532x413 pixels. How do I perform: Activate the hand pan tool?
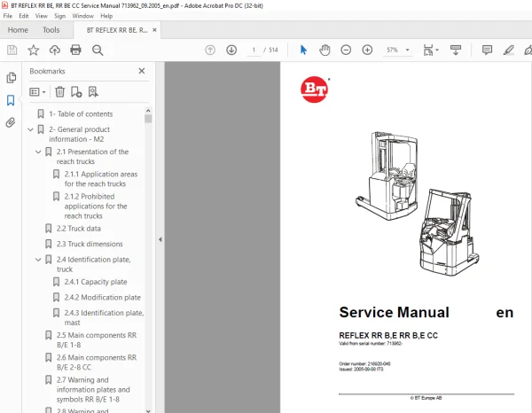click(x=325, y=51)
